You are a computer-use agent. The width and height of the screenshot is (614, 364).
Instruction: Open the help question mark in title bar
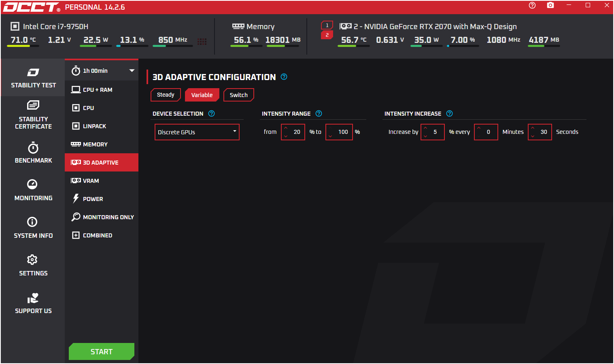(x=532, y=5)
